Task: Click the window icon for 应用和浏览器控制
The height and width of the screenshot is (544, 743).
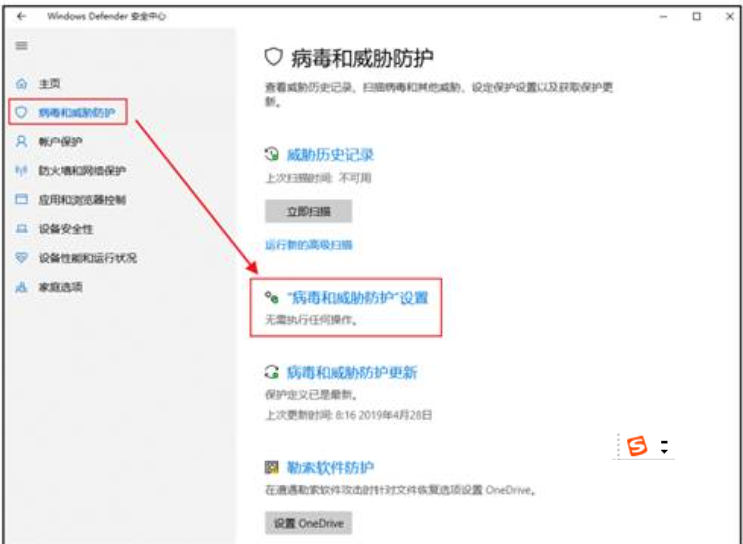Action: click(21, 199)
